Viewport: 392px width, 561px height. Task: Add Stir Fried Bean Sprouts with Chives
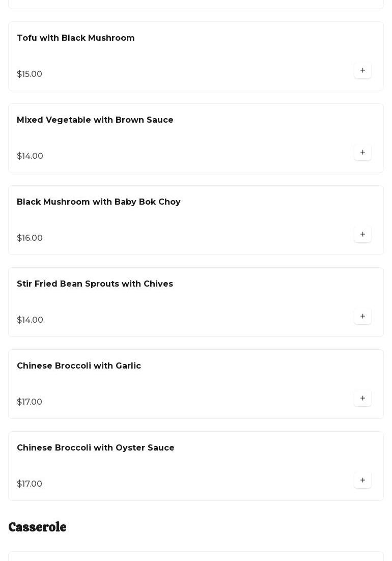click(362, 317)
